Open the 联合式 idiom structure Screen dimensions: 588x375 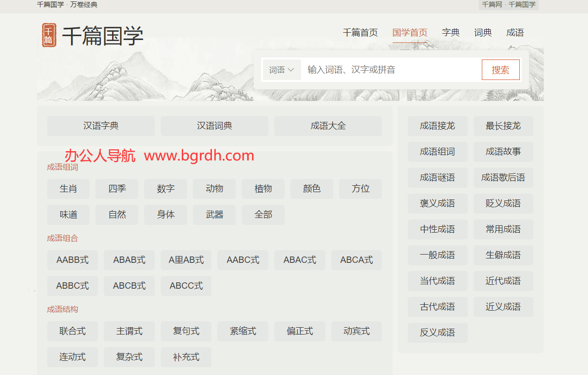pos(73,331)
